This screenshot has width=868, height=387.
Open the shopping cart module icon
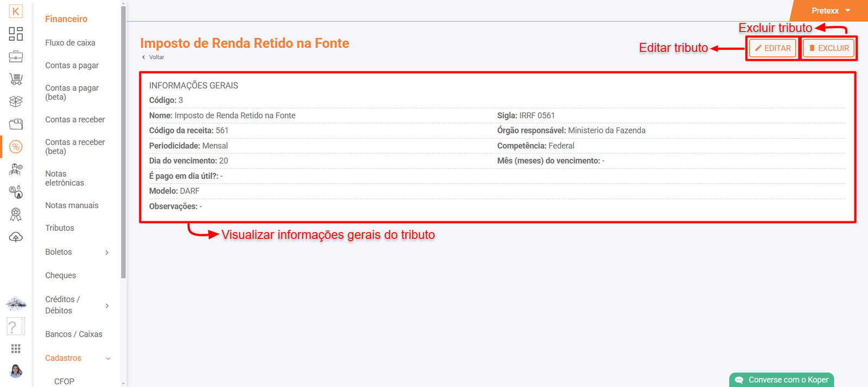click(x=16, y=79)
